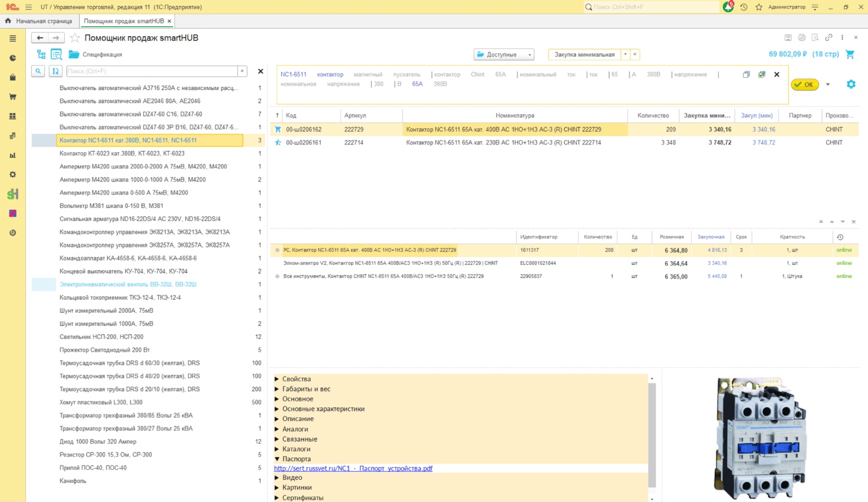868x502 pixels.
Task: Click the green checkmark icon in search box
Action: [761, 75]
